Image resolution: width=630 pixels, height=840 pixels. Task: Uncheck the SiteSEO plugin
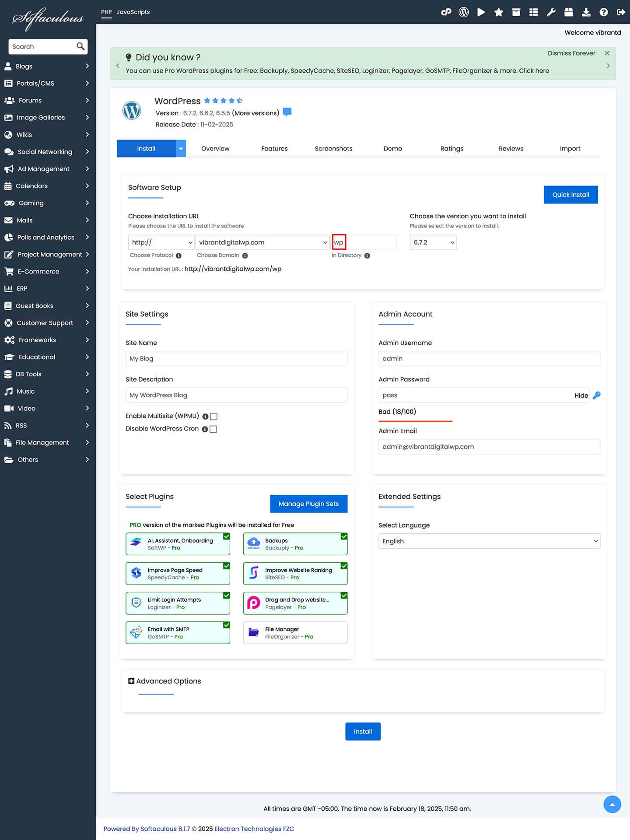tap(344, 566)
